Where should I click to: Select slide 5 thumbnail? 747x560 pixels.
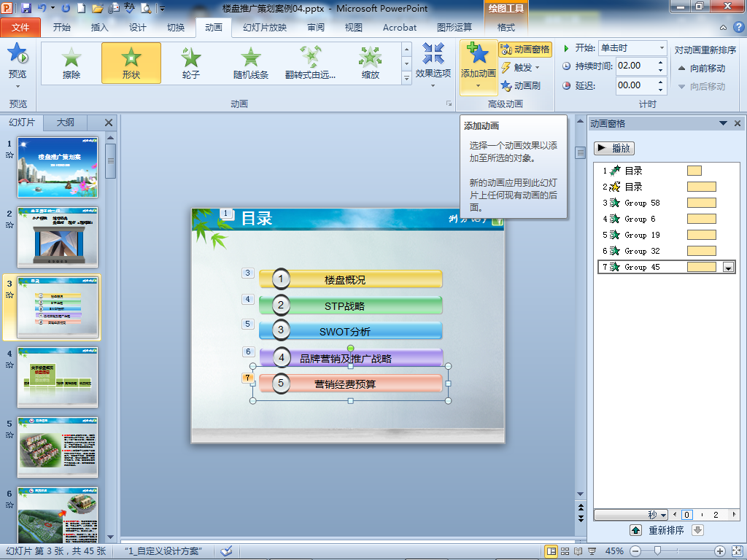pyautogui.click(x=58, y=447)
